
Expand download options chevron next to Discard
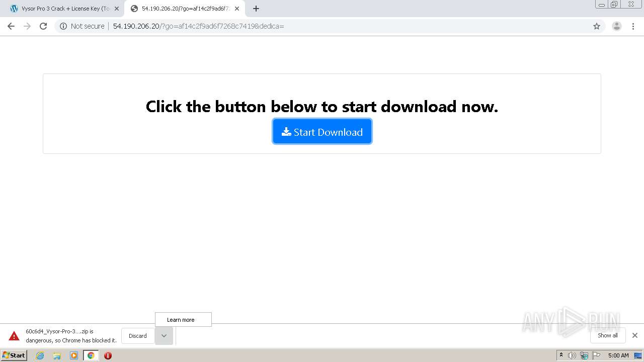tap(164, 336)
